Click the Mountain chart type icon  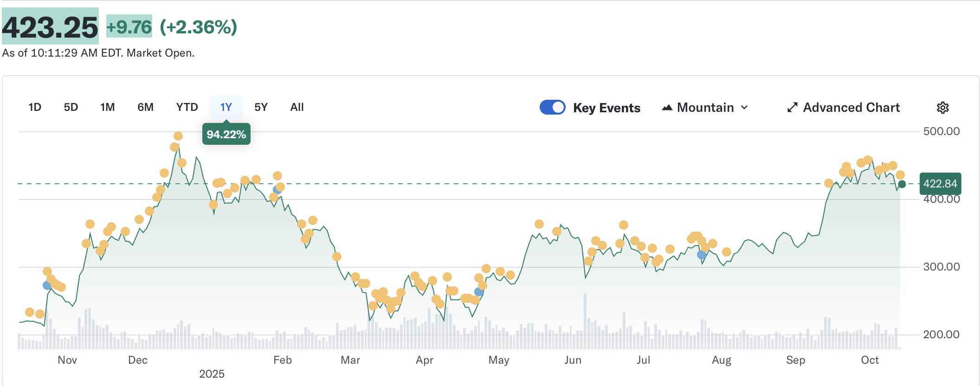click(667, 108)
